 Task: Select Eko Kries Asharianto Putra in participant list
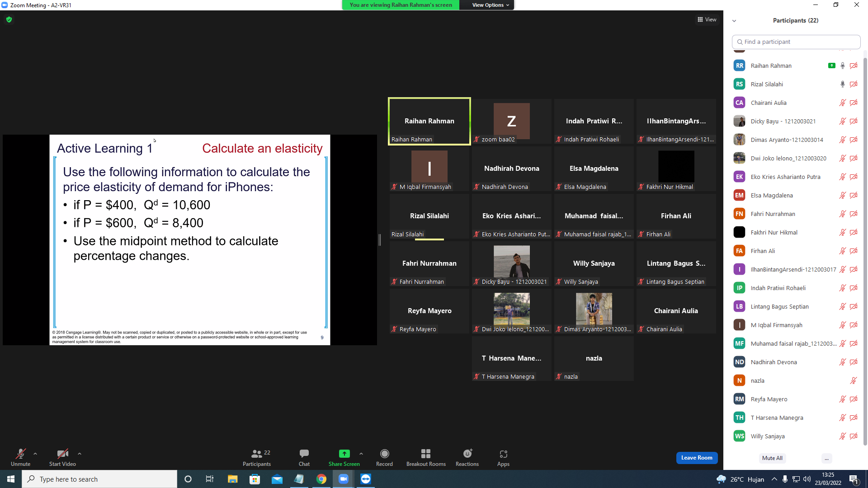[796, 177]
